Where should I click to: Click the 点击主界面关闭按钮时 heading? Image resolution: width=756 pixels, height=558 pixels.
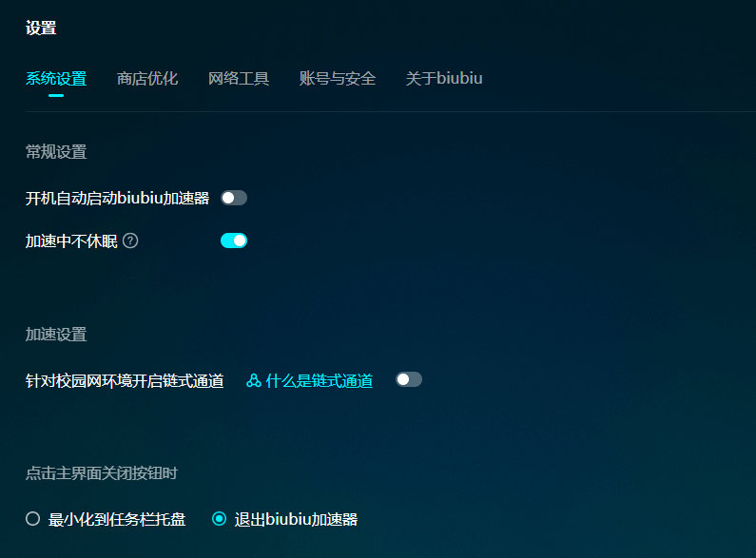[102, 473]
